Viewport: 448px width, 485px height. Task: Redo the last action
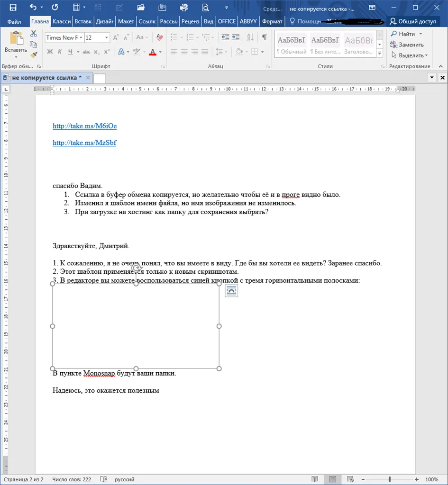point(55,7)
